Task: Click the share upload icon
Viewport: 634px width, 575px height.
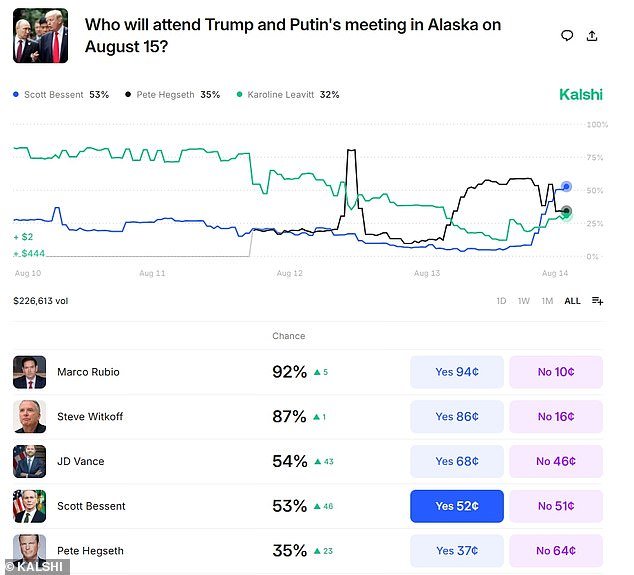Action: 592,36
